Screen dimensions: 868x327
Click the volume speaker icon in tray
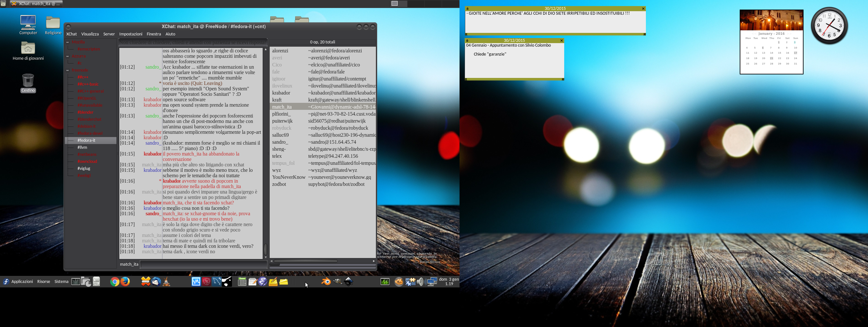point(421,281)
